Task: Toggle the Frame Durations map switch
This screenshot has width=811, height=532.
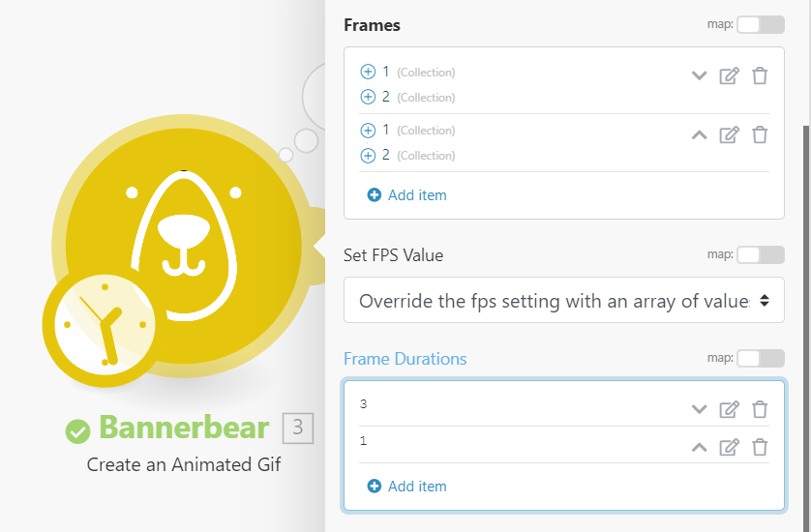Action: pyautogui.click(x=760, y=359)
